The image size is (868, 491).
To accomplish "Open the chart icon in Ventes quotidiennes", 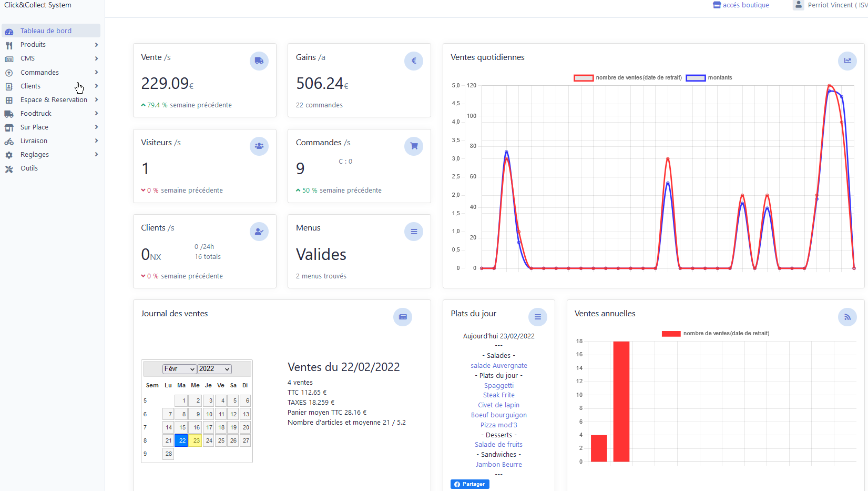I will point(847,61).
